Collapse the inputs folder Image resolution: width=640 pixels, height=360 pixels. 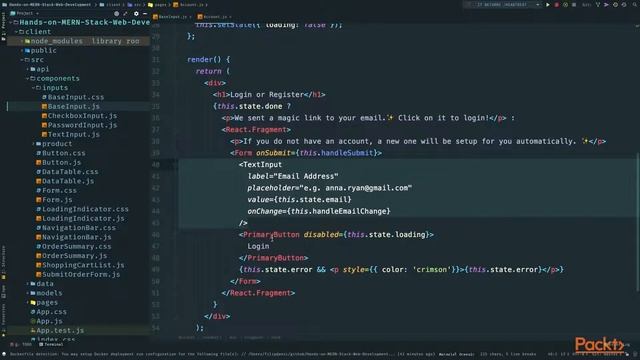pos(33,88)
